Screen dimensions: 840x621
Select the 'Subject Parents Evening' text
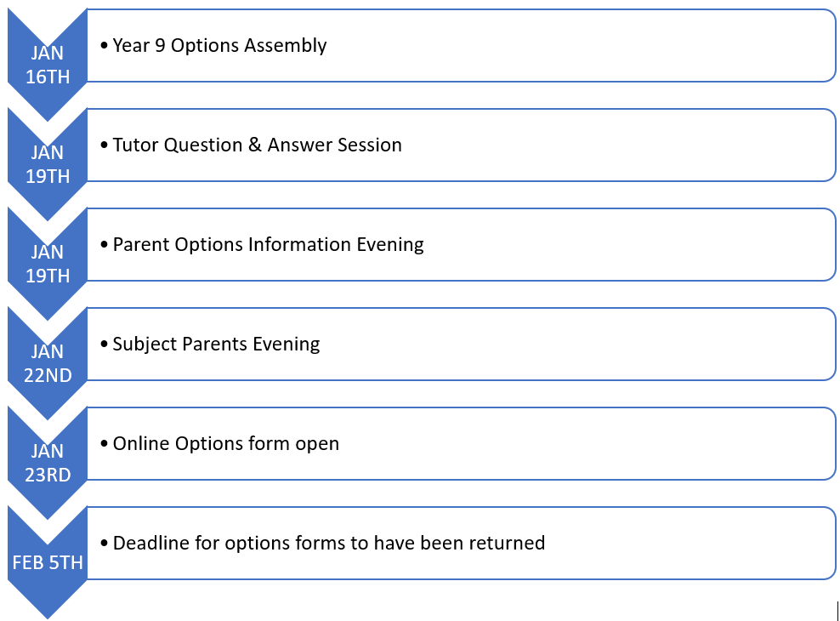216,345
